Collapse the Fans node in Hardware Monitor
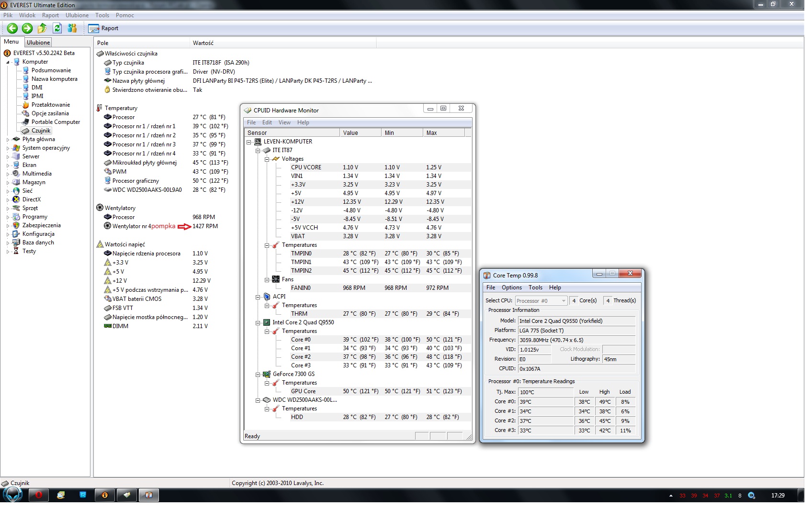Screen dimensions: 812x508 coord(267,279)
